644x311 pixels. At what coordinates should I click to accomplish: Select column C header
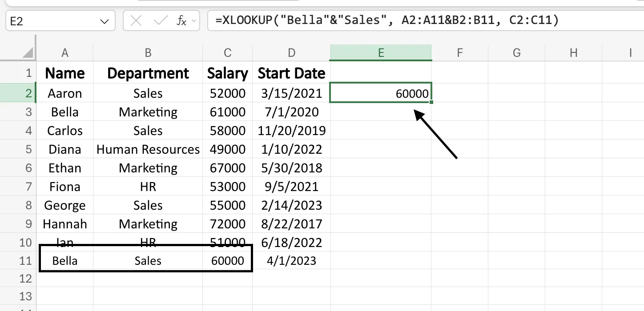tap(228, 53)
